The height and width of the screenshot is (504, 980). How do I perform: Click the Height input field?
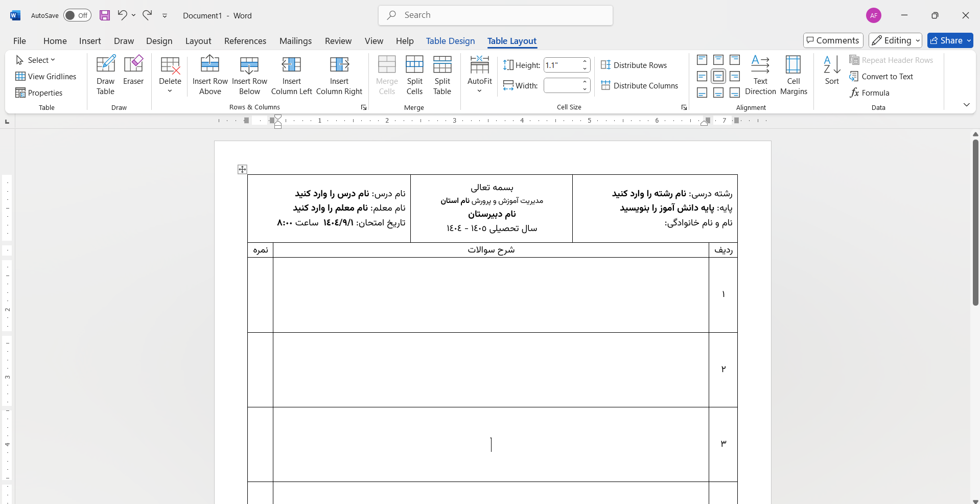(x=562, y=65)
